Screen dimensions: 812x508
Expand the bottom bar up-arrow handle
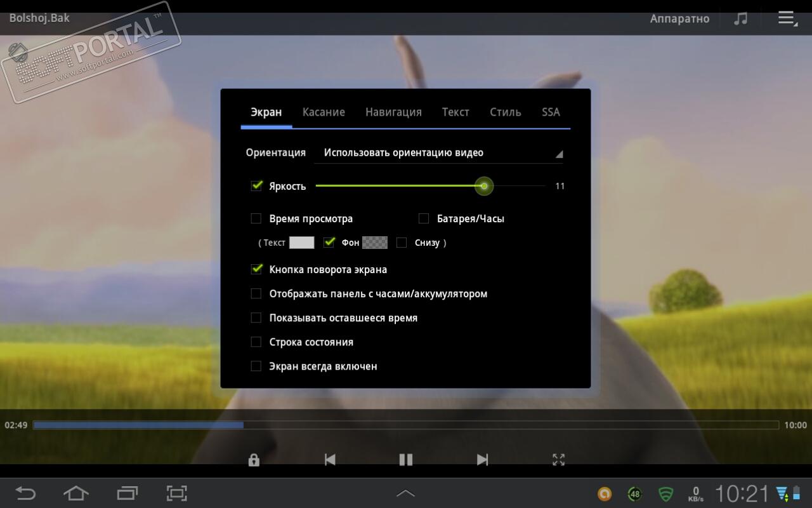click(405, 493)
